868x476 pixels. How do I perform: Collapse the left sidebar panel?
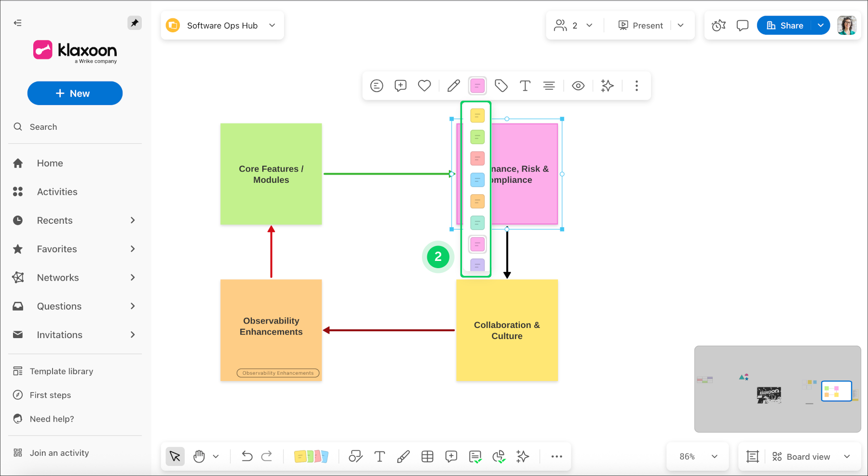(x=18, y=23)
